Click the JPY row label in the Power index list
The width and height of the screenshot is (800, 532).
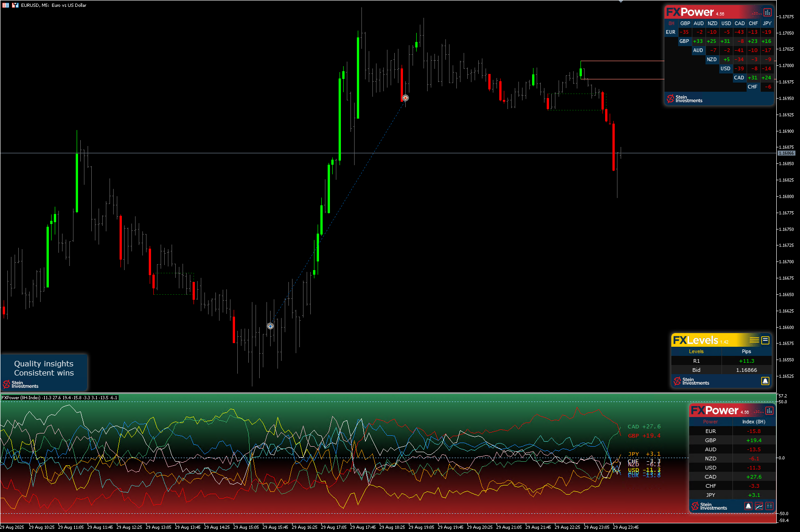(x=711, y=495)
